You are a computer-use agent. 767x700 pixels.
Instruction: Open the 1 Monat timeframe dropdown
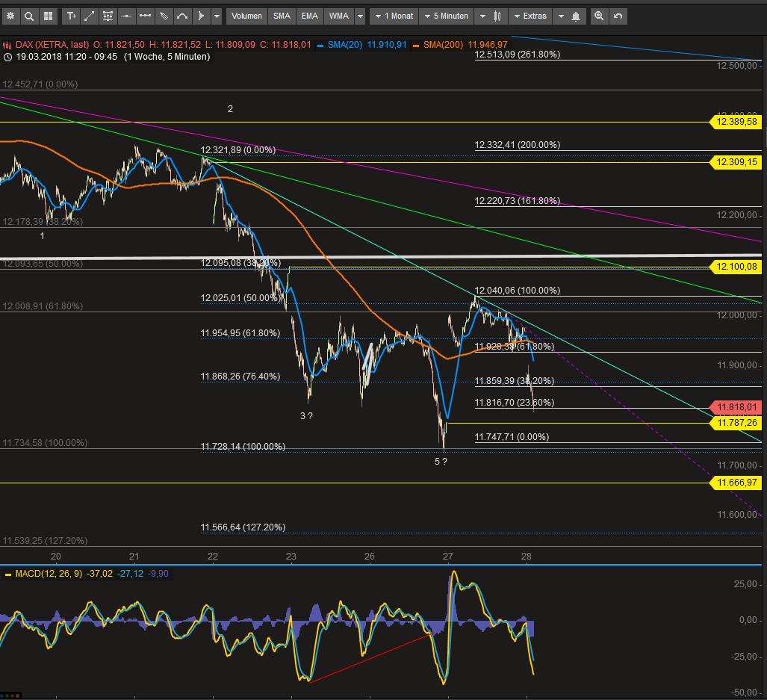pyautogui.click(x=394, y=16)
